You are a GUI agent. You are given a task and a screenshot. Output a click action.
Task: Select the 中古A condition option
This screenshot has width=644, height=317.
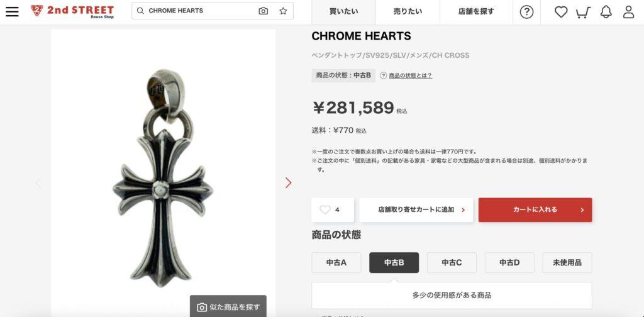(336, 263)
